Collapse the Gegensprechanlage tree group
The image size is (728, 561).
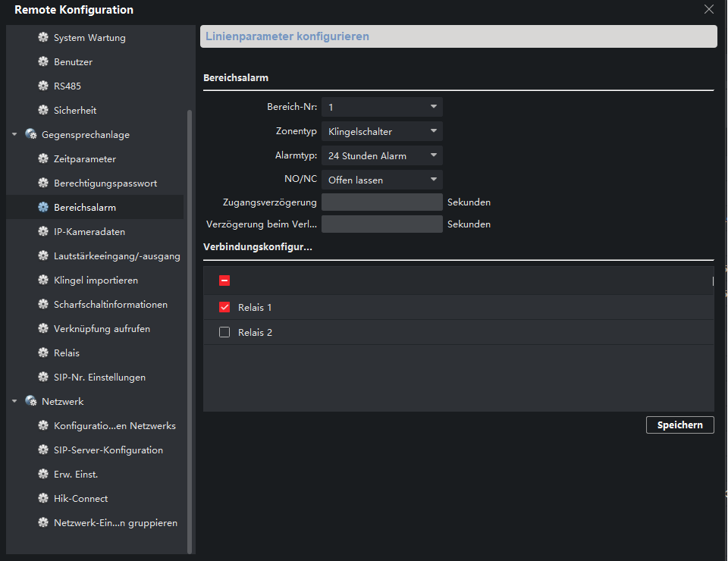pos(14,134)
